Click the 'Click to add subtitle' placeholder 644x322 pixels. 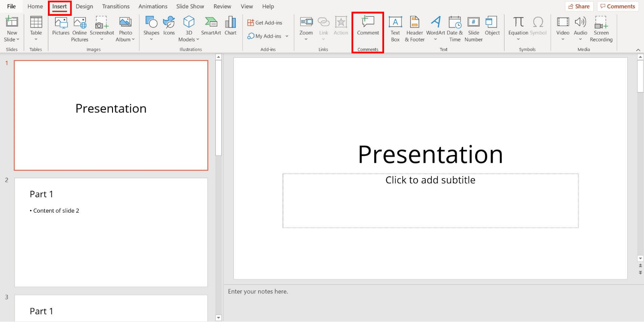[x=431, y=201]
